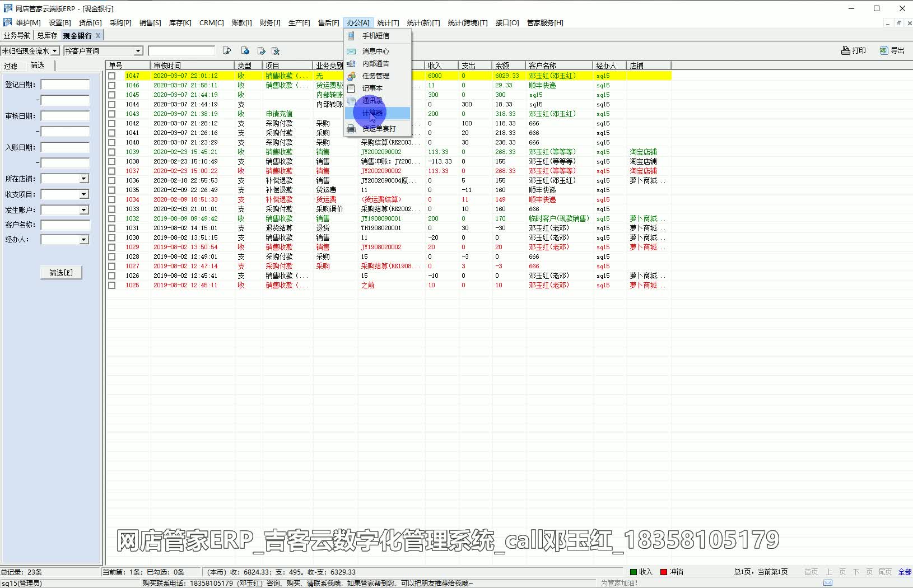This screenshot has width=913, height=588.
Task: Click the 货运单套打 printer icon
Action: point(351,129)
